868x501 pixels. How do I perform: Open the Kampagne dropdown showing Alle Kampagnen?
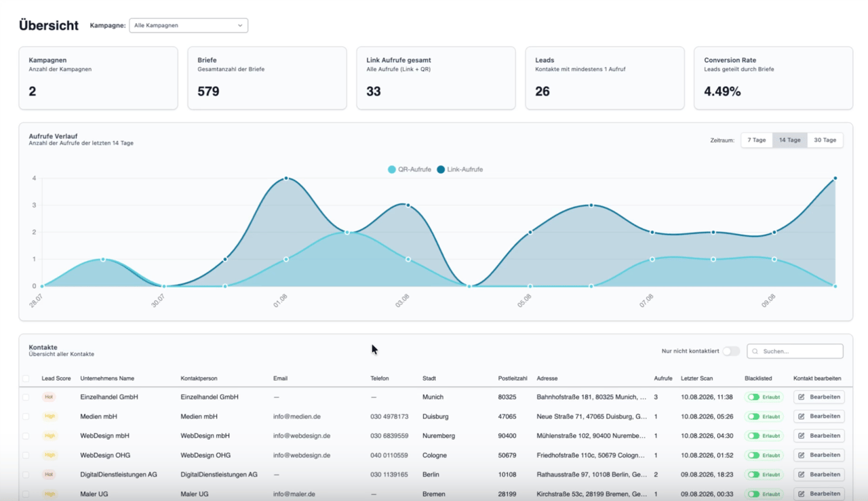coord(189,26)
